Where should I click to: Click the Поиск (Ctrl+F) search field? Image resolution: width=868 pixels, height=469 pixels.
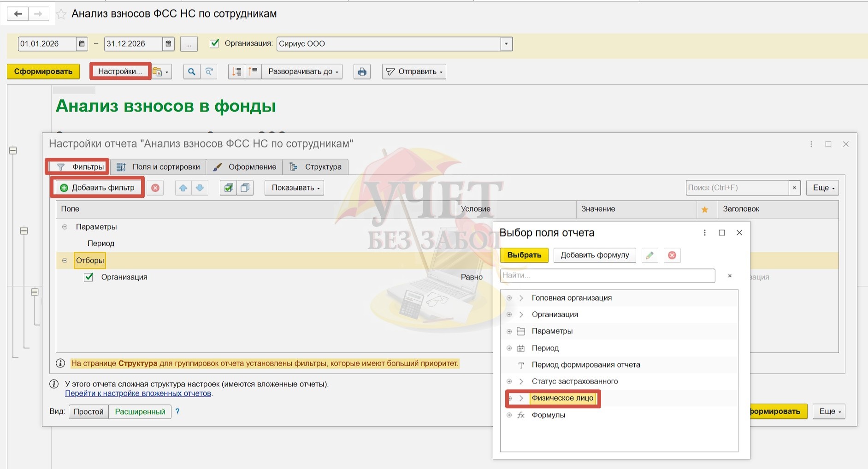tap(737, 188)
